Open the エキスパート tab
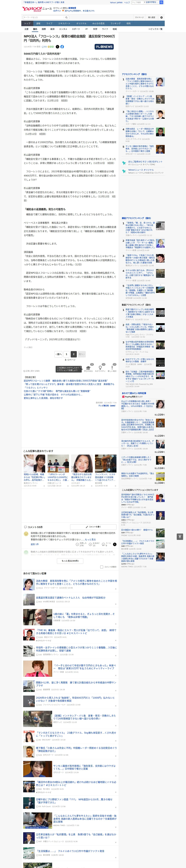 [64, 24]
